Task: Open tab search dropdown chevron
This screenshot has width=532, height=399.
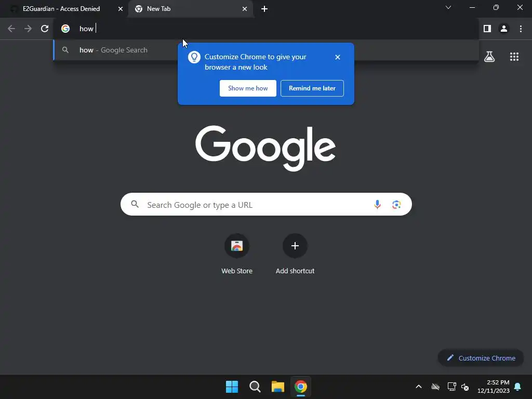Action: point(448,7)
